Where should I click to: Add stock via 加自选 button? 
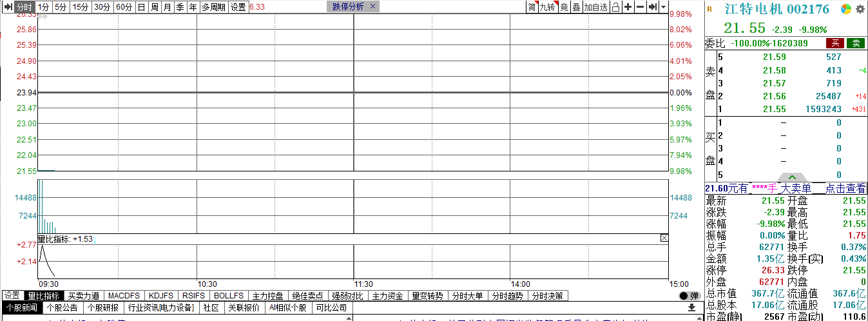coord(595,7)
